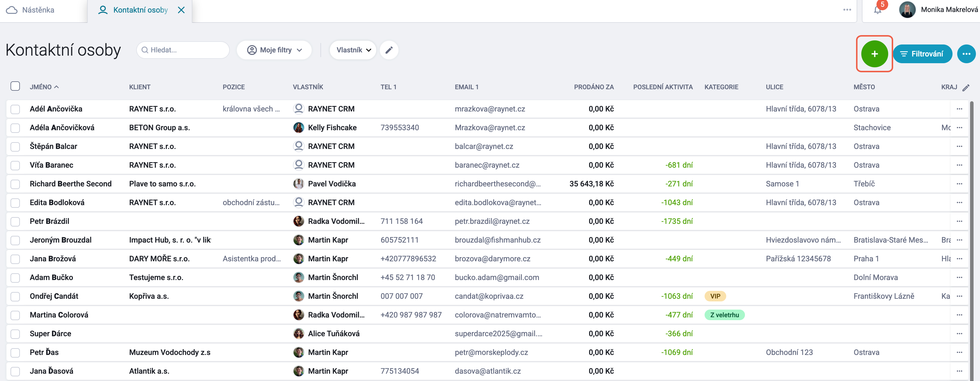
Task: Click the VIP category tag
Action: tap(715, 296)
